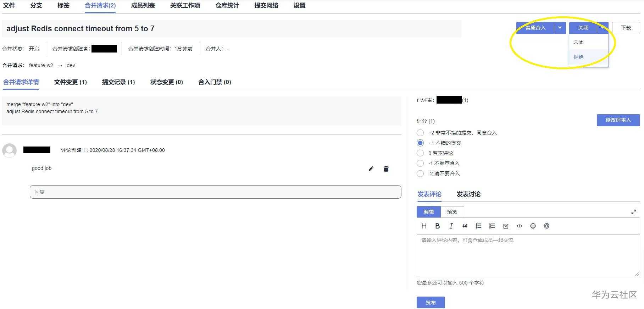Open the 仓库统计 tab
The height and width of the screenshot is (309, 644).
click(x=227, y=6)
